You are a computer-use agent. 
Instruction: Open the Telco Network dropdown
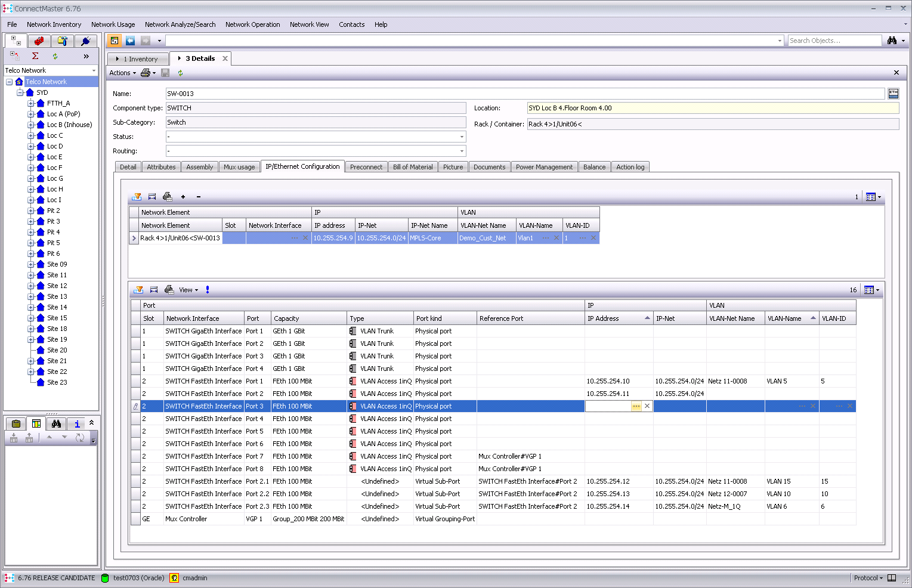pos(94,70)
